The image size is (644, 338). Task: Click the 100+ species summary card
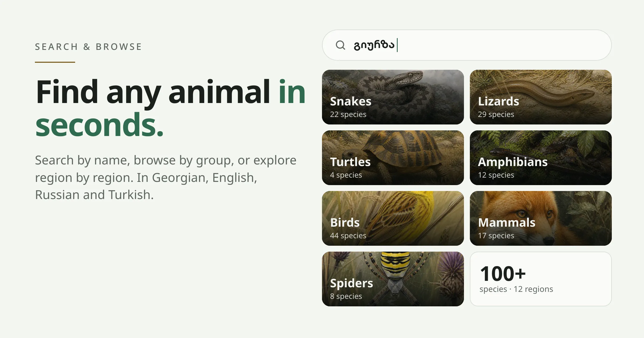pos(541,279)
